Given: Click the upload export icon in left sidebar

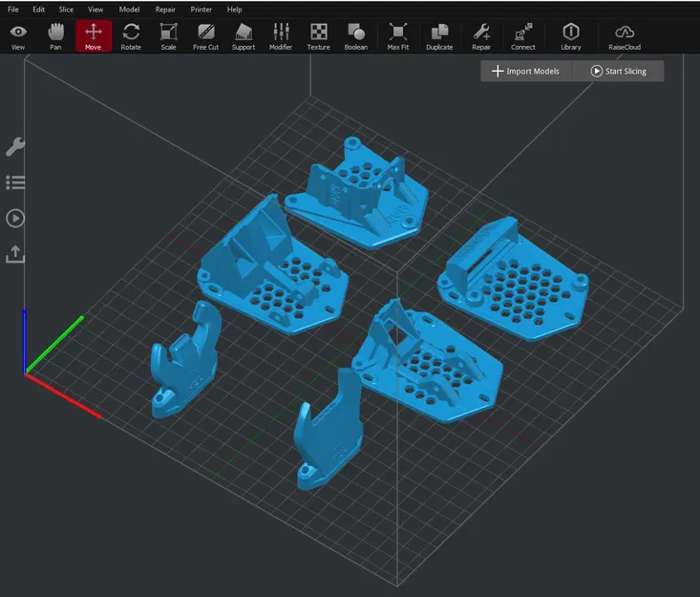Looking at the screenshot, I should click(x=15, y=254).
